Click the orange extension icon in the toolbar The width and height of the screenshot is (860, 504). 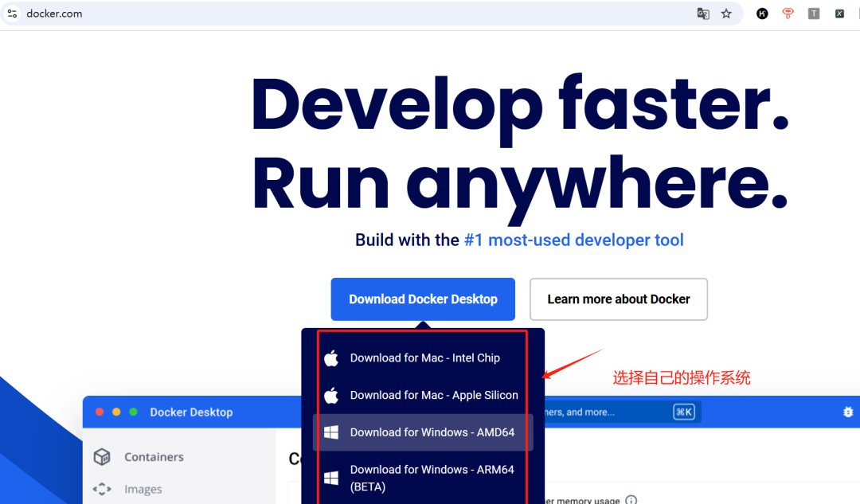tap(788, 14)
